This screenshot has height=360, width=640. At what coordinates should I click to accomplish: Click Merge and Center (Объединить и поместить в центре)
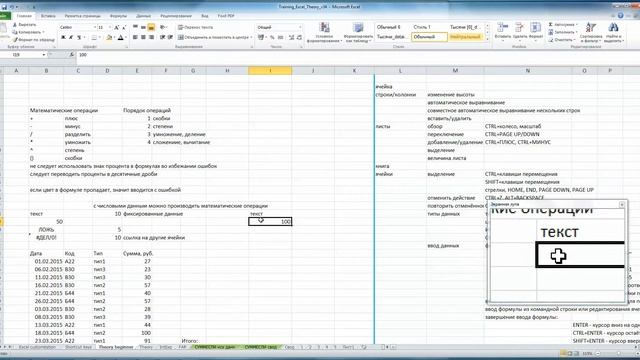coord(213,38)
